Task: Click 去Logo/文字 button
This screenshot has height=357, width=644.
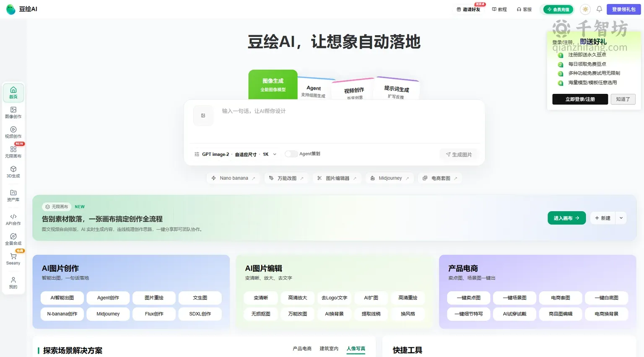Action: coord(334,298)
